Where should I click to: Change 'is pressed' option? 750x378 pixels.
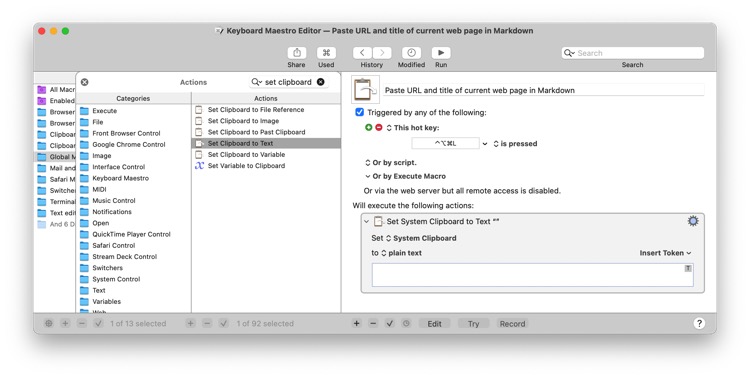[515, 144]
